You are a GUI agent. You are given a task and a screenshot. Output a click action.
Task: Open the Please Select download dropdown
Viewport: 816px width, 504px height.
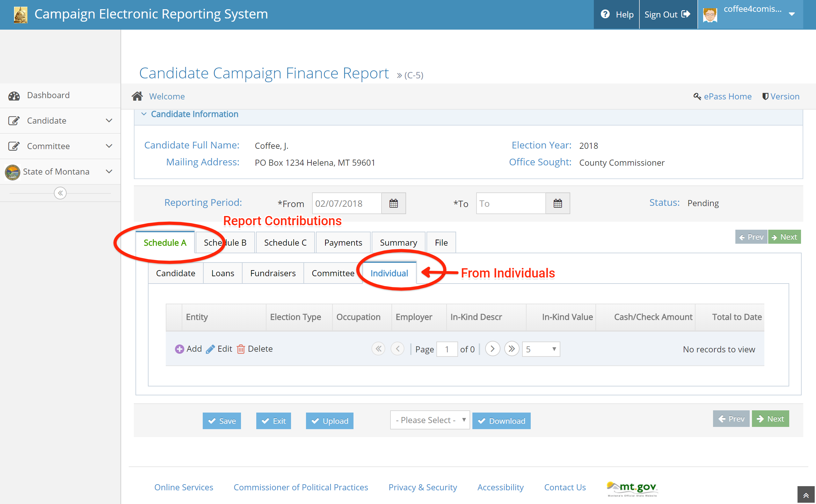coord(430,420)
